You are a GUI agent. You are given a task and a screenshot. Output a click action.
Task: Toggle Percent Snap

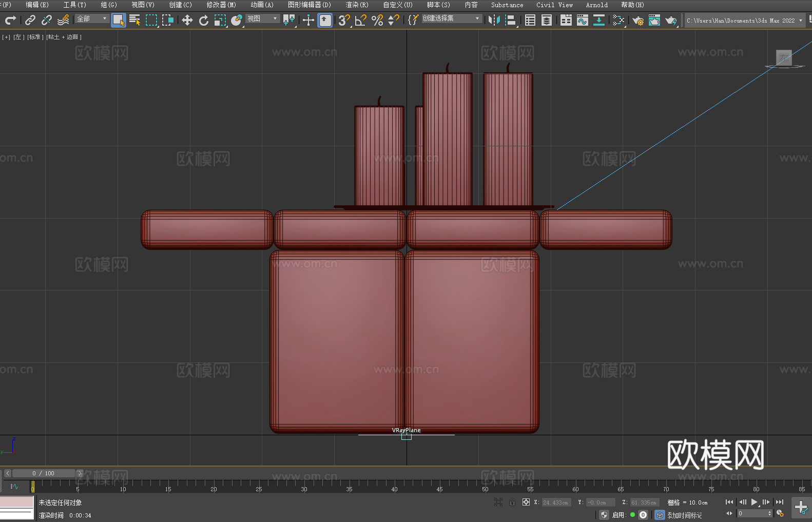pyautogui.click(x=377, y=20)
